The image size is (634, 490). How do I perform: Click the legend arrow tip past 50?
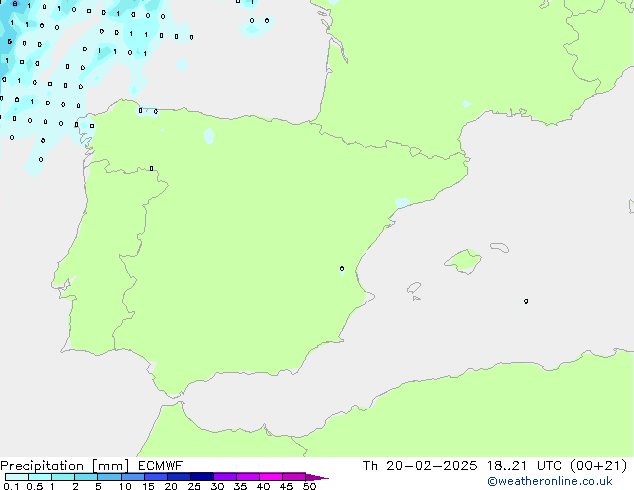324,478
